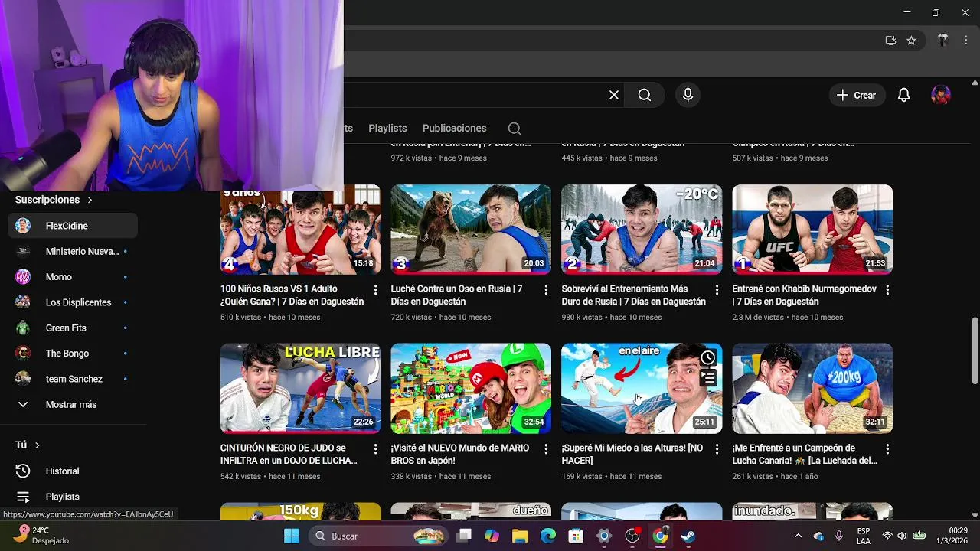980x551 pixels.
Task: Switch to the Playlists tab
Action: (x=387, y=129)
